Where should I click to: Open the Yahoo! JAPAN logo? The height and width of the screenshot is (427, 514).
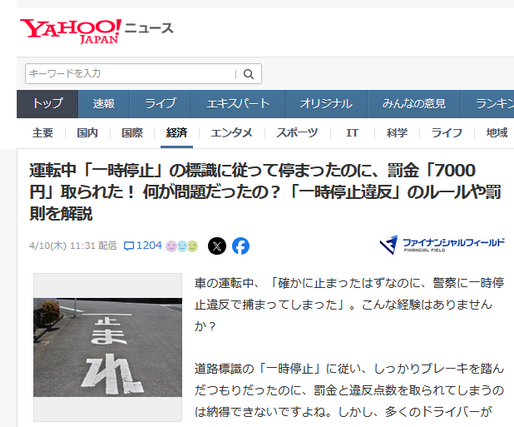[70, 31]
